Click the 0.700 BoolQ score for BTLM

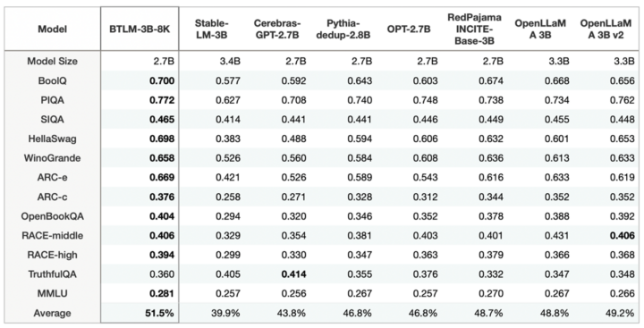click(x=162, y=80)
